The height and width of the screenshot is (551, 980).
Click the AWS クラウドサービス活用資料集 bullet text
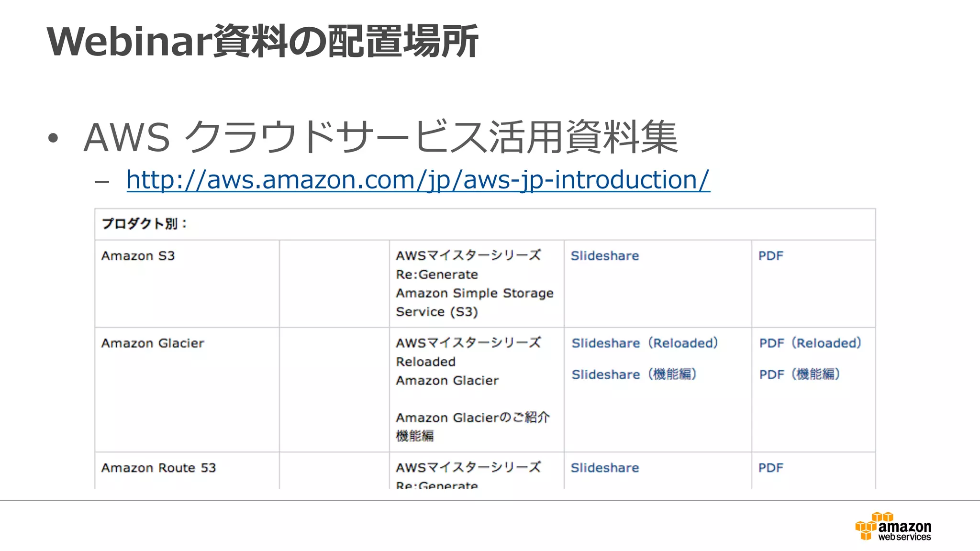[x=380, y=138]
